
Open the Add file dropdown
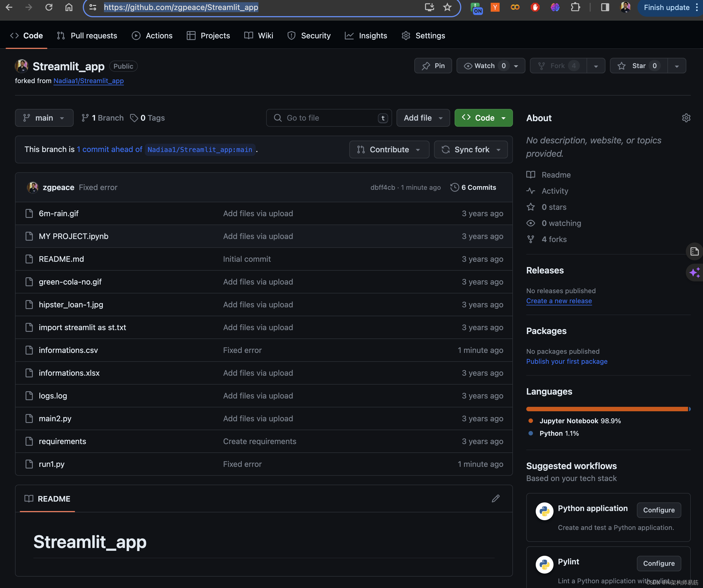(x=423, y=118)
